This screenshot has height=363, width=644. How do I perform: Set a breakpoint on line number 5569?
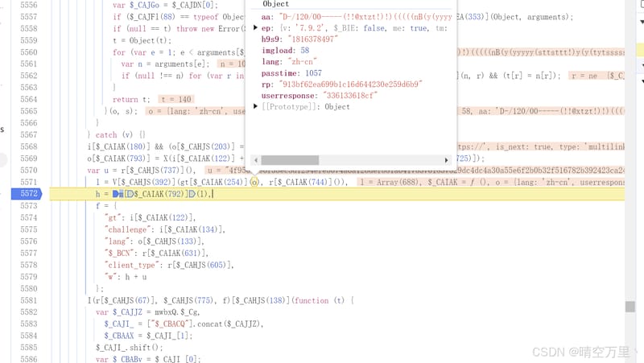(x=29, y=159)
